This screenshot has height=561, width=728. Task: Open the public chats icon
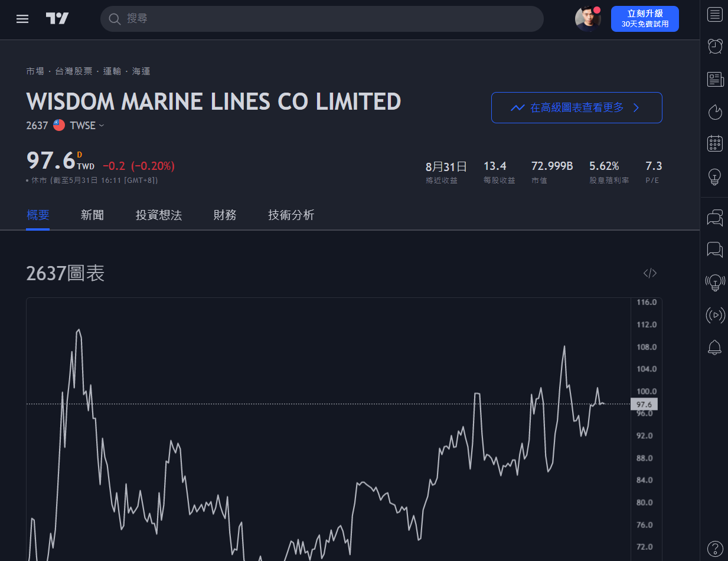(x=715, y=218)
